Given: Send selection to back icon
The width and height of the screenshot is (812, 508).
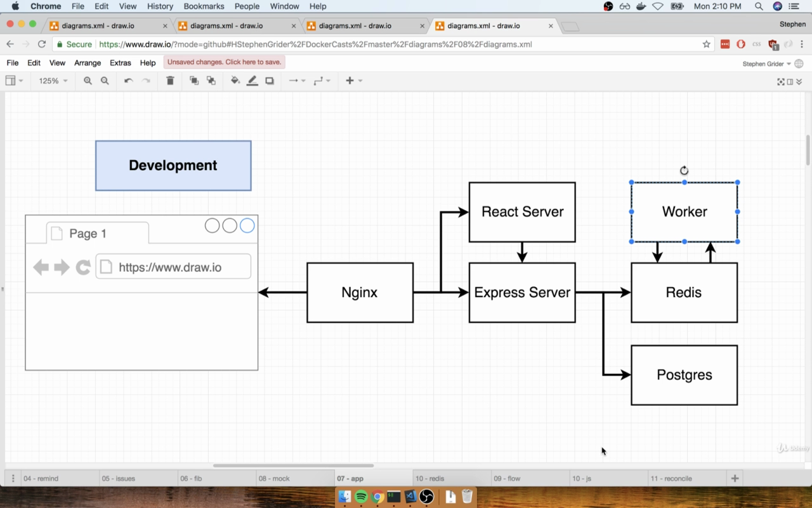Looking at the screenshot, I should coord(211,81).
